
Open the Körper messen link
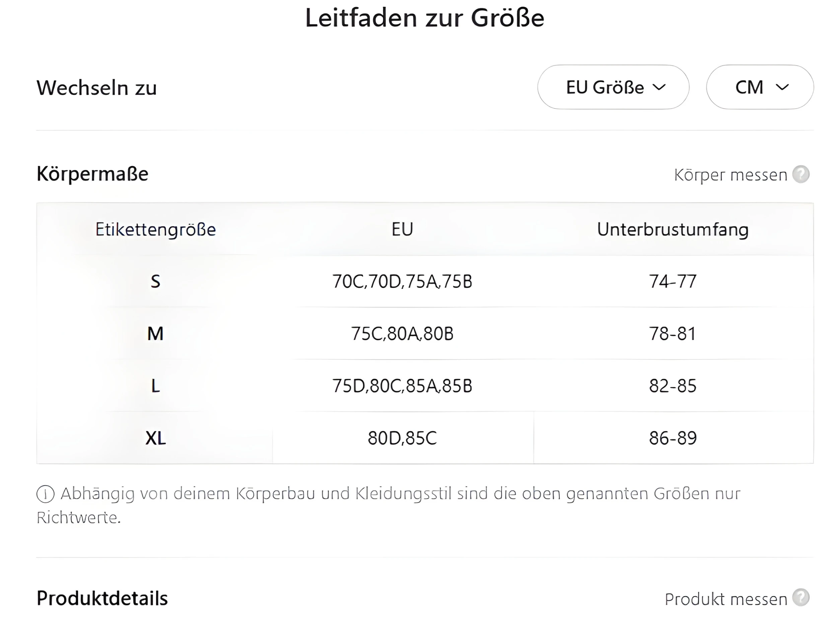click(x=730, y=175)
